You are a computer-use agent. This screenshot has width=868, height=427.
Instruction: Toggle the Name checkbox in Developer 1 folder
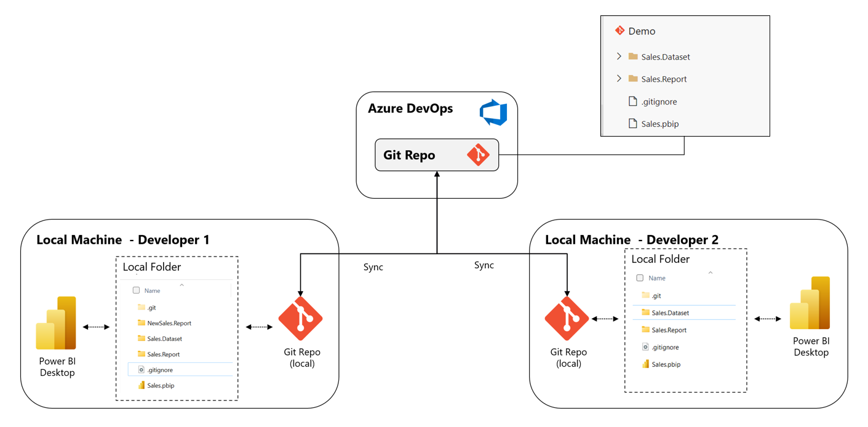(x=136, y=290)
